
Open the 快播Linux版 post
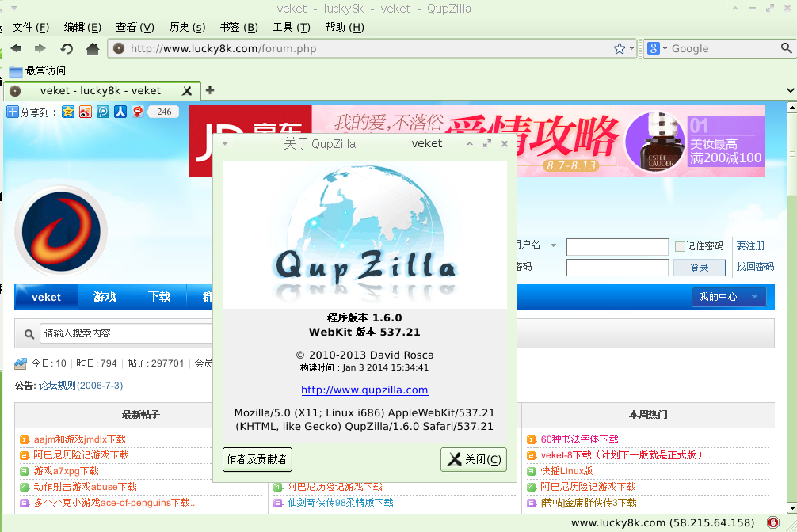click(x=566, y=471)
